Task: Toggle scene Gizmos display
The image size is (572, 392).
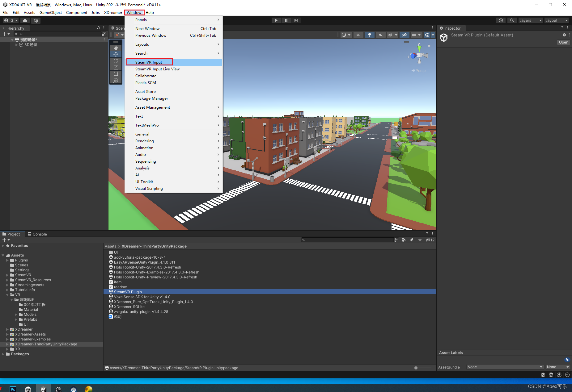Action: (427, 35)
